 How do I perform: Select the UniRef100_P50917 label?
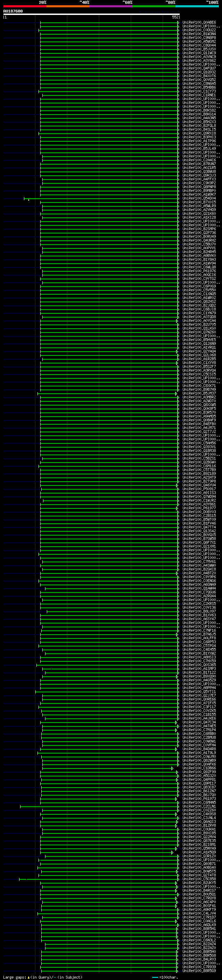pos(199,489)
